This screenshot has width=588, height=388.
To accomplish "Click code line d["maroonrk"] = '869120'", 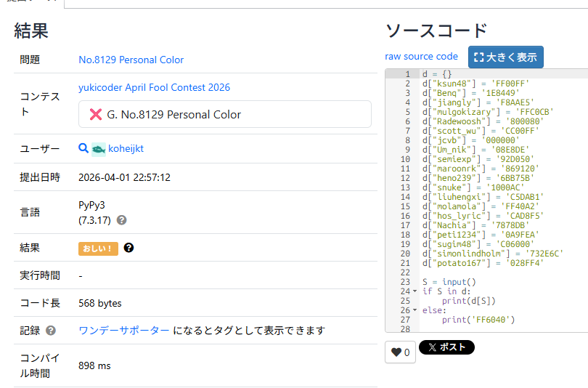I will (481, 169).
